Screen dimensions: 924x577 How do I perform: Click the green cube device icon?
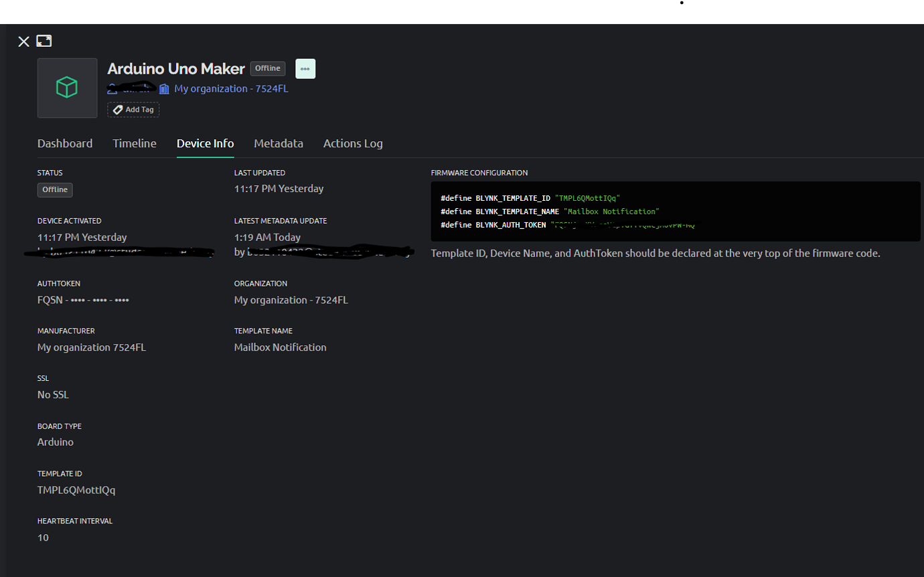[67, 88]
